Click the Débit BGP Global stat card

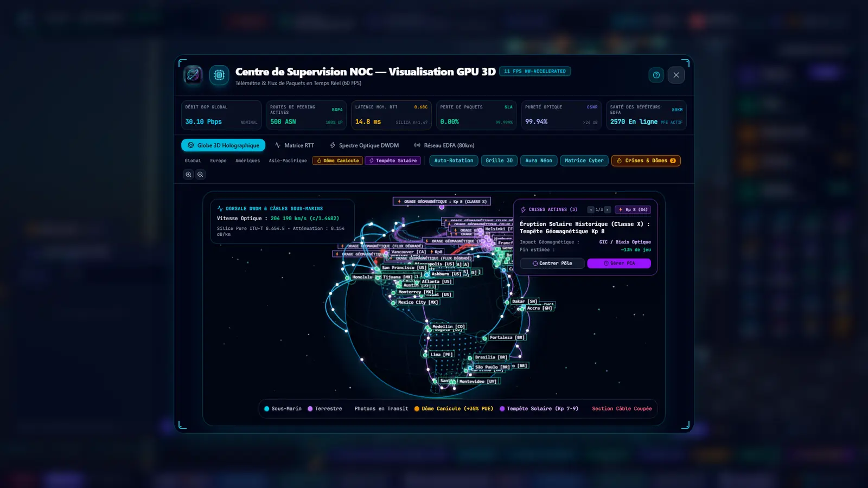pyautogui.click(x=221, y=115)
